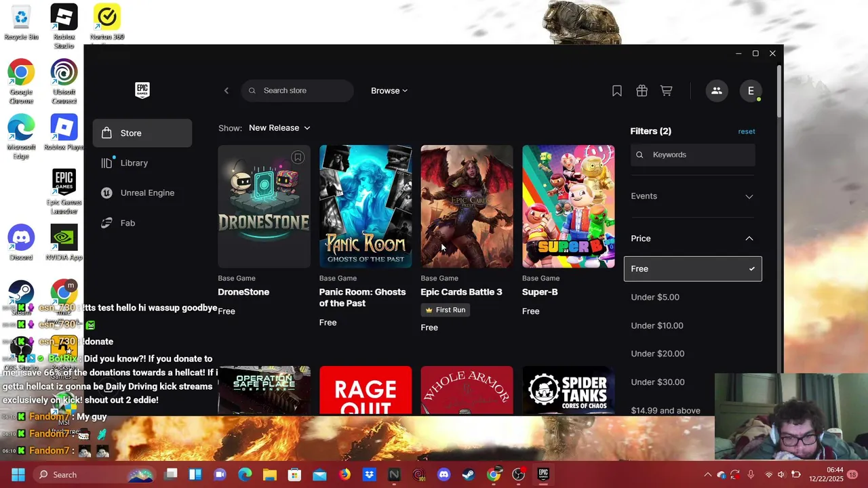
Task: Collapse the Price filter section
Action: click(692, 239)
